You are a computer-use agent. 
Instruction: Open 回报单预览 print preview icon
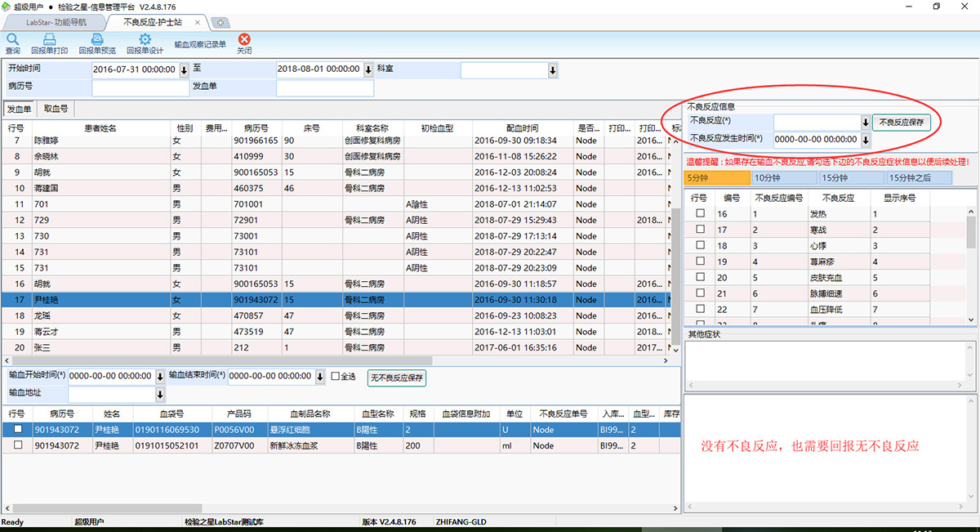pyautogui.click(x=97, y=39)
